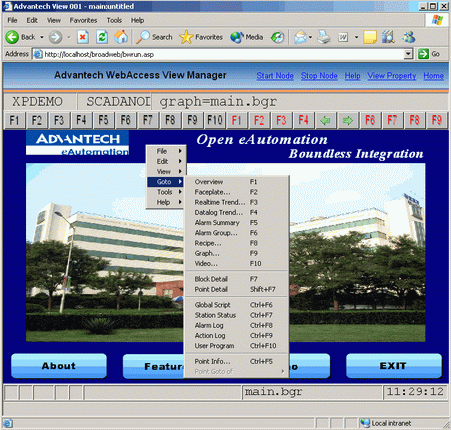
Task: Click the Advantech eAutomation logo
Action: coord(77,143)
